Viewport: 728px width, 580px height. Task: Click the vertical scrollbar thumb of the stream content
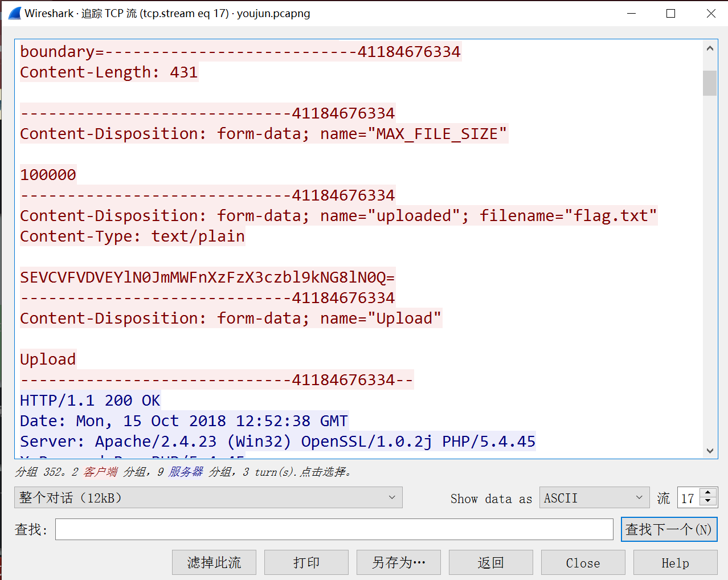pos(710,83)
